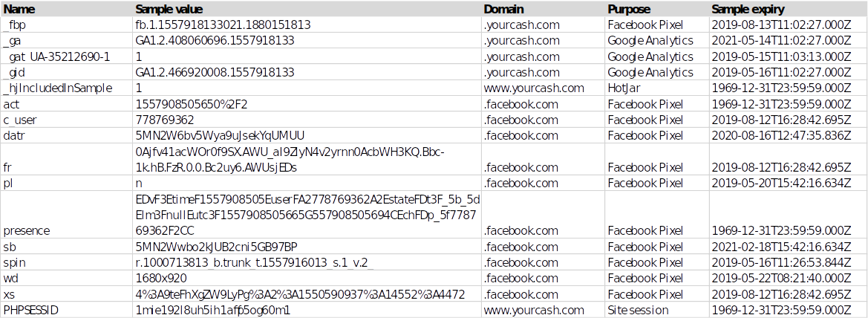Viewport: 868px width, 318px height.
Task: Click the HotJar purpose cell
Action: [624, 88]
